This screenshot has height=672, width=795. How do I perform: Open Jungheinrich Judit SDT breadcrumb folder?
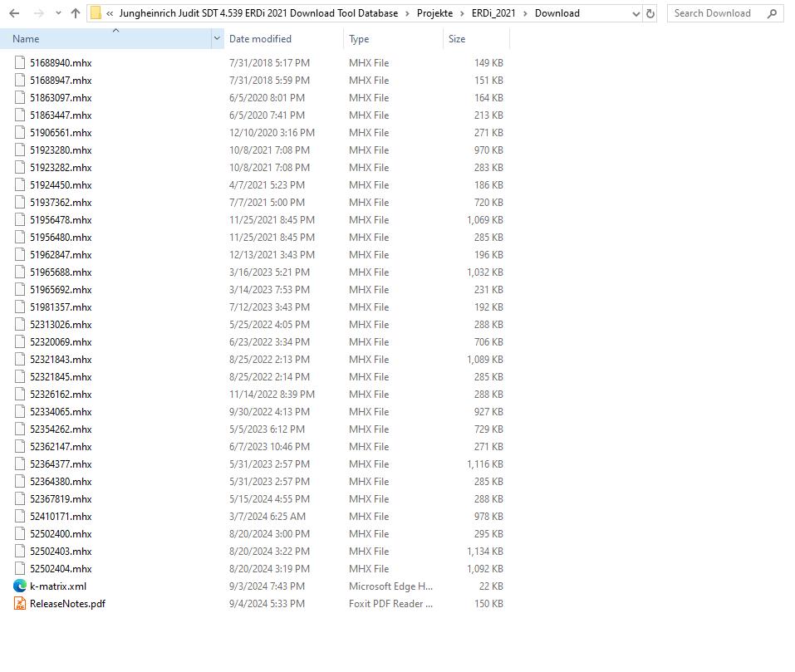point(258,13)
